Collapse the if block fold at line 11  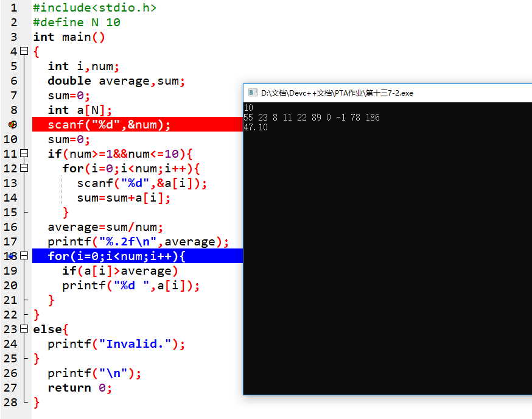pyautogui.click(x=24, y=153)
